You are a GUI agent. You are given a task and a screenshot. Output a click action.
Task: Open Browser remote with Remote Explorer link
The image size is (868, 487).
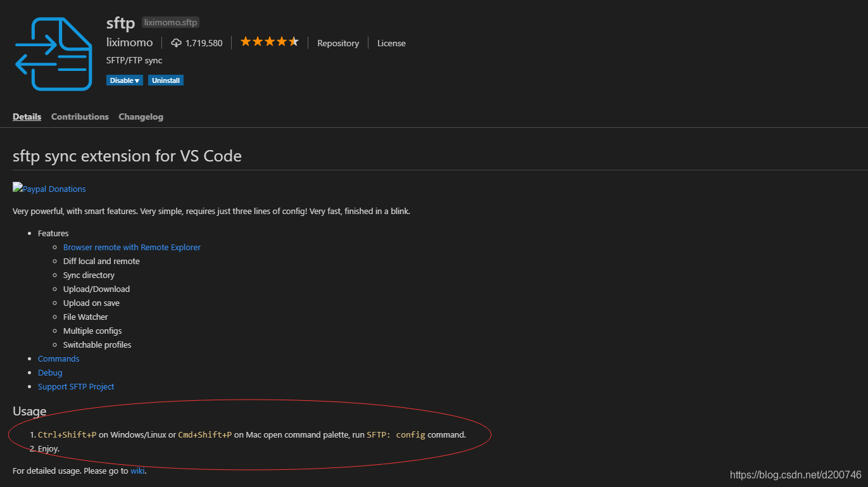(132, 247)
